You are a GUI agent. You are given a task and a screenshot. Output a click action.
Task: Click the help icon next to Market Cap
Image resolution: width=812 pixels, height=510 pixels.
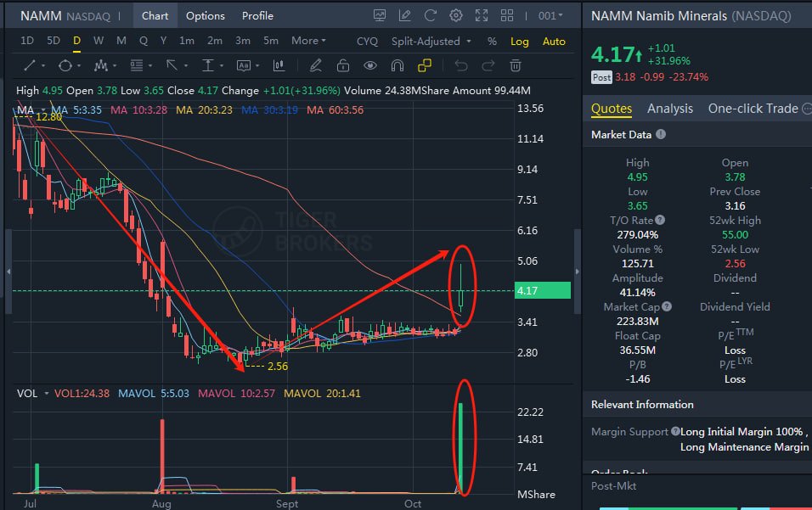(667, 306)
